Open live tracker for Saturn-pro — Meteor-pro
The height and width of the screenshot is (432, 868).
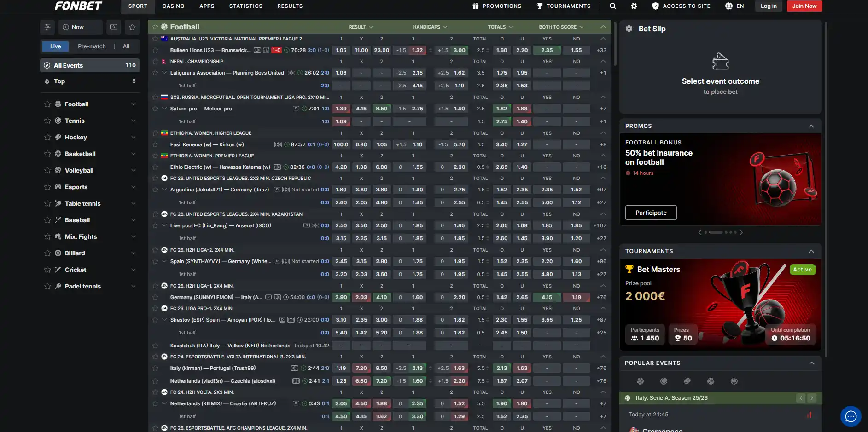296,109
